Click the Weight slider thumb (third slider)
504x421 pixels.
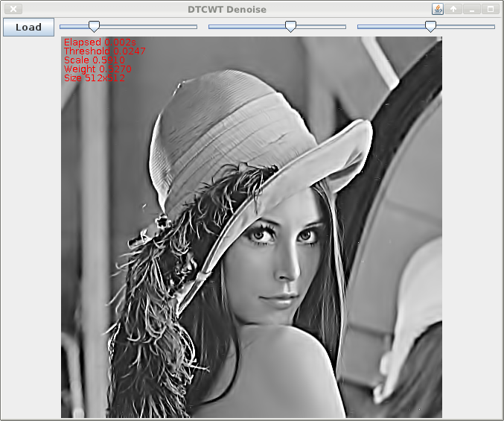click(431, 27)
